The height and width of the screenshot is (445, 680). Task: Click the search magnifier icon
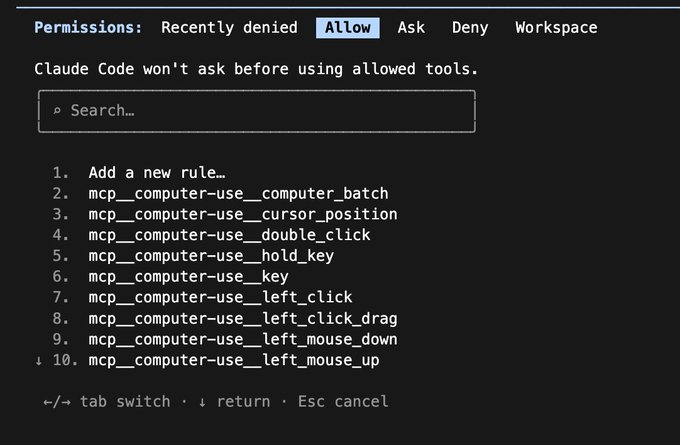(x=57, y=111)
